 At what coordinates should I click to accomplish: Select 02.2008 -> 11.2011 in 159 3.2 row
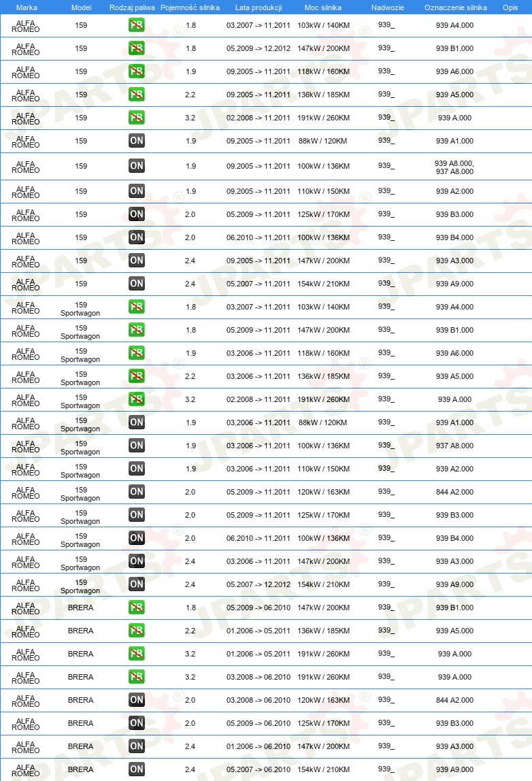point(259,118)
